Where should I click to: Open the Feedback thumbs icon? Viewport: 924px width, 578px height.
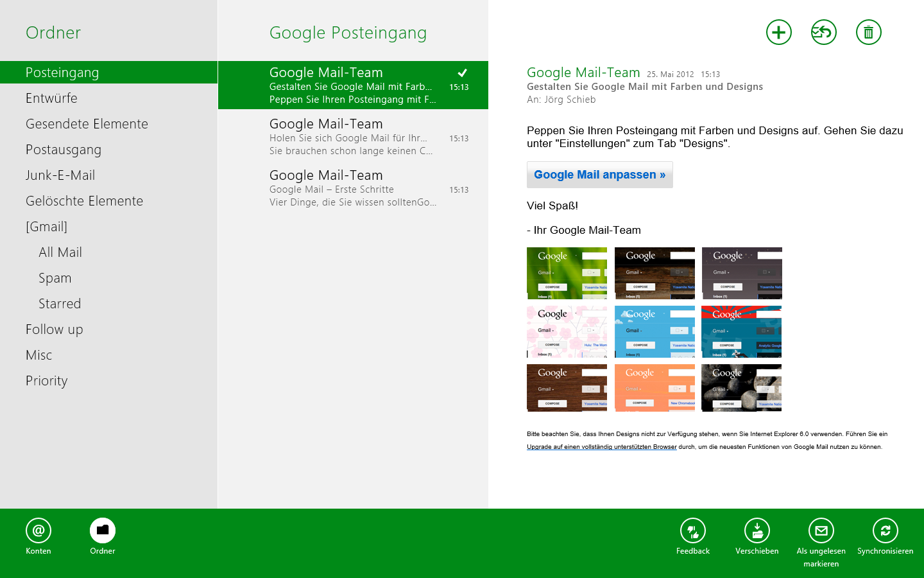click(x=693, y=530)
